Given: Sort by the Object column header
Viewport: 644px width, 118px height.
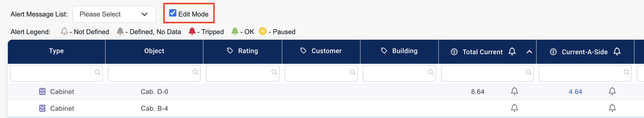Looking at the screenshot, I should [x=154, y=51].
